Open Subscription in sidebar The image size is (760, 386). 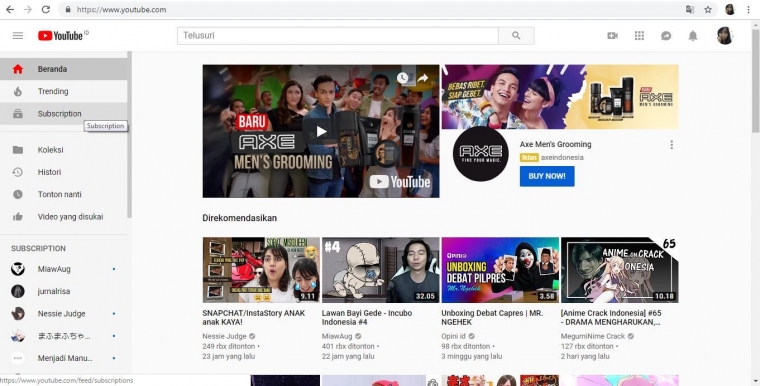(63, 113)
